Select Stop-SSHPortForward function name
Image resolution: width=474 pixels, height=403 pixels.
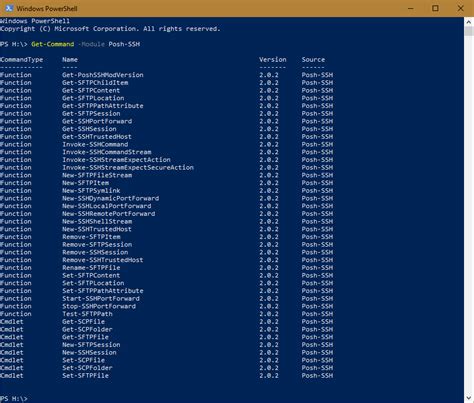(99, 306)
